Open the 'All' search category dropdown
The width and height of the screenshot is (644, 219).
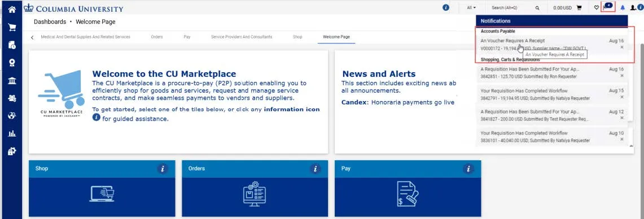click(x=471, y=8)
